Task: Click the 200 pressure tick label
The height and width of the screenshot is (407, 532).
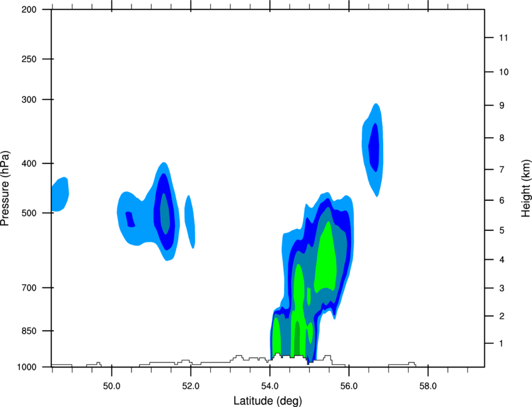Action: [29, 10]
